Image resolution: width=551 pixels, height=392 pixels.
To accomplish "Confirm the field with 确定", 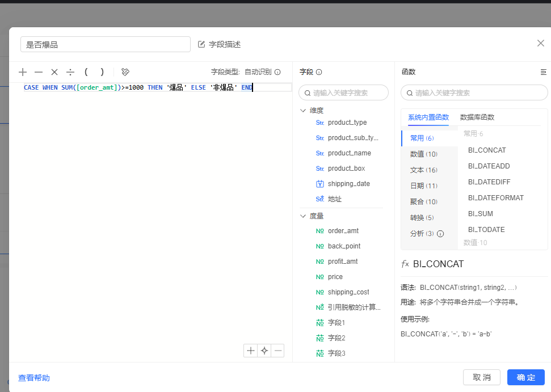I will coord(525,377).
